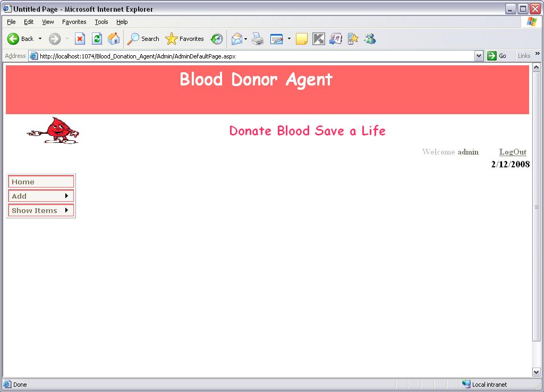Click the scrollbar up arrow
The image size is (544, 392).
[537, 67]
